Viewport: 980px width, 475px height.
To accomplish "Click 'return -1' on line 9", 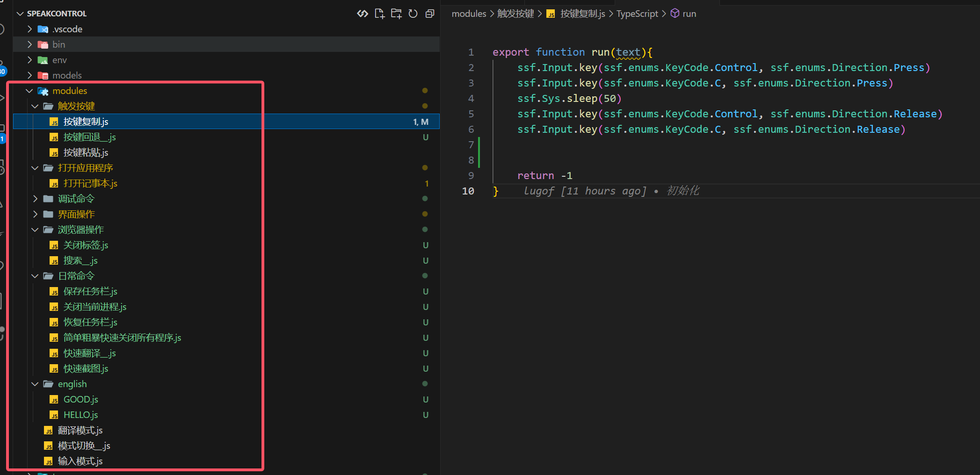I will coord(544,175).
